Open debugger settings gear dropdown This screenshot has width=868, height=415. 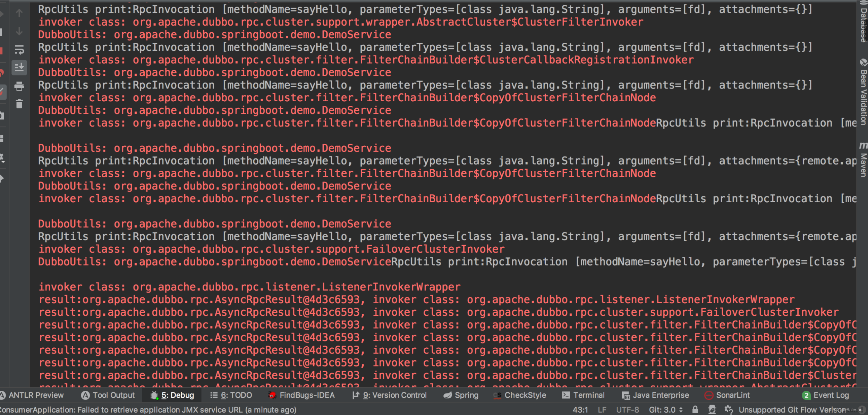[x=2, y=158]
